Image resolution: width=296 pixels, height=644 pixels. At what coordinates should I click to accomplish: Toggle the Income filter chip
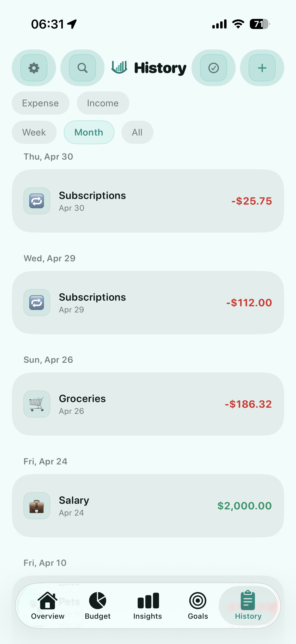[x=103, y=103]
